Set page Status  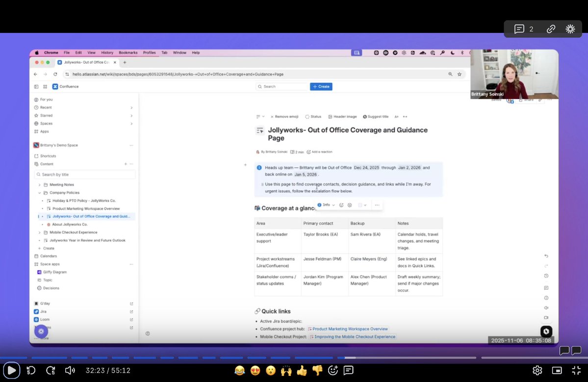pyautogui.click(x=313, y=117)
